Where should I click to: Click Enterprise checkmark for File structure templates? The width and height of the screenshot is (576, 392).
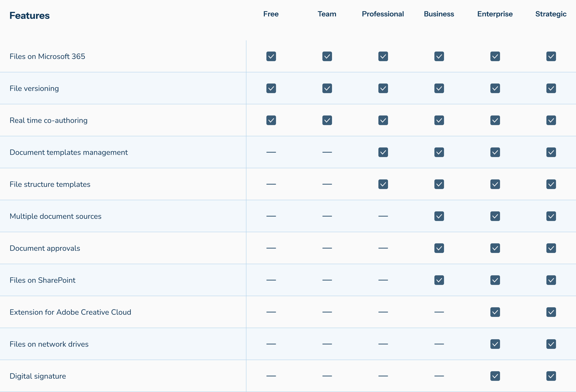tap(495, 184)
